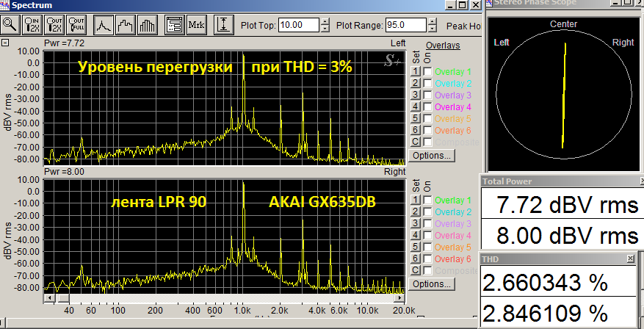Click the Overlays heading label
Image resolution: width=644 pixels, height=329 pixels.
pos(443,46)
